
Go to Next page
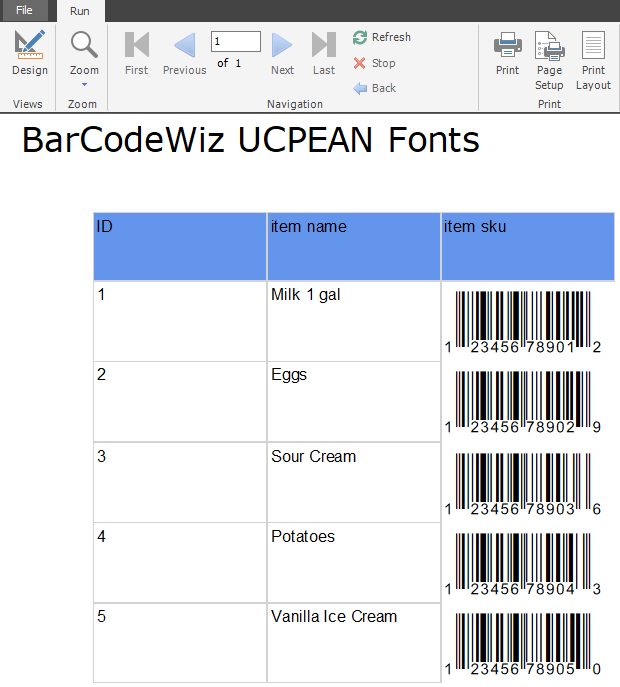coord(282,53)
